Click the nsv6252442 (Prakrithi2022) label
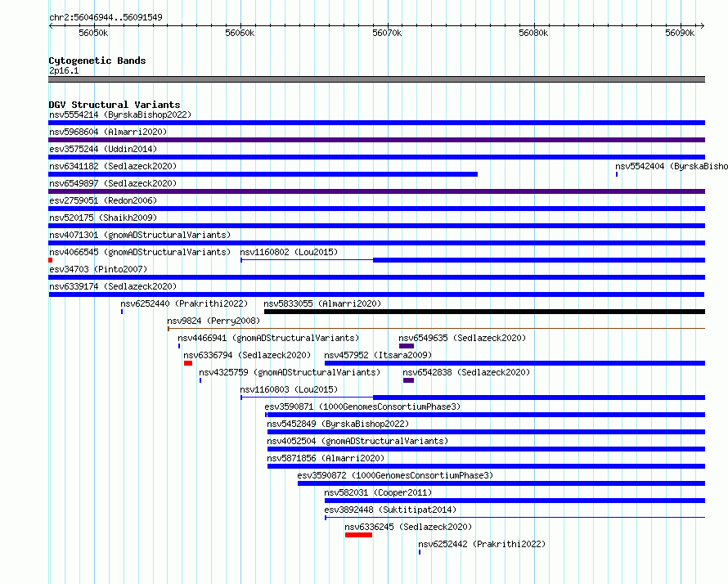 tap(482, 544)
